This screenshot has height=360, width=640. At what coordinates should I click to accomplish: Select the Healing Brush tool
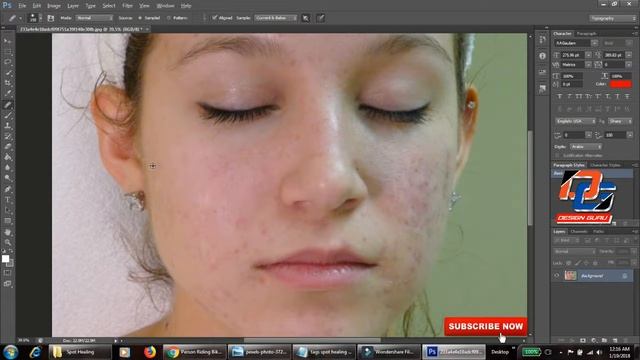coord(7,105)
